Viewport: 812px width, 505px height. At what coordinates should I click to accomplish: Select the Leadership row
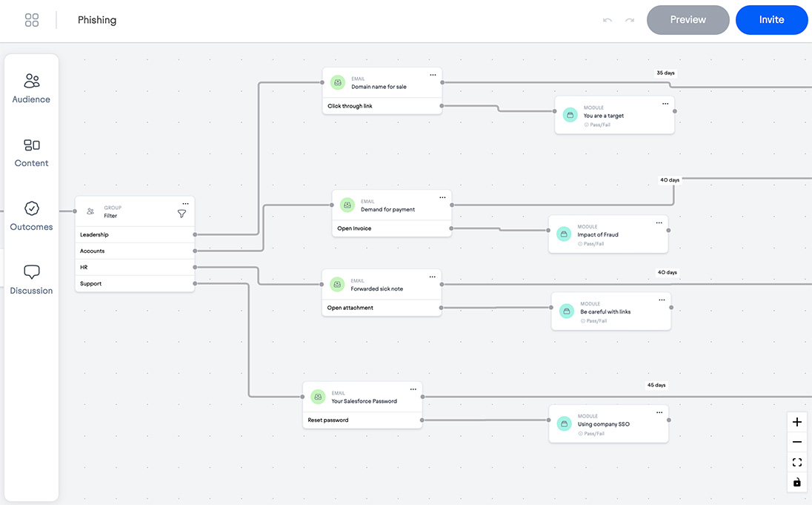point(135,234)
